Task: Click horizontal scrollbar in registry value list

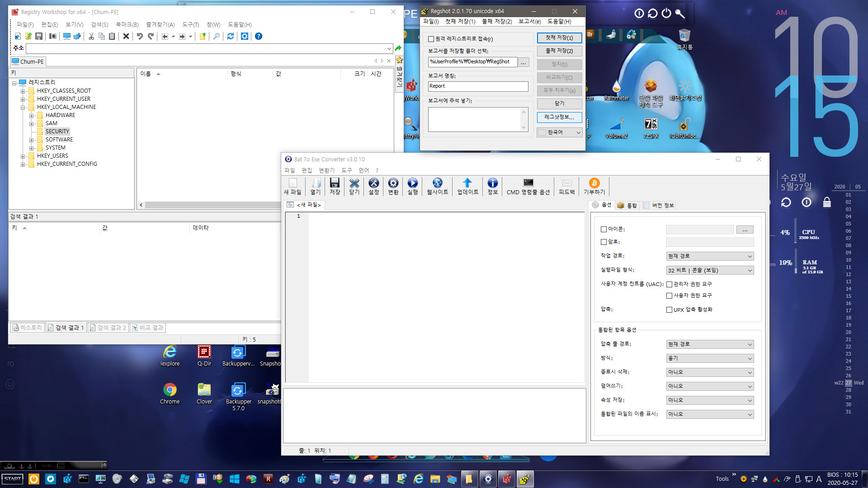Action: [212, 205]
